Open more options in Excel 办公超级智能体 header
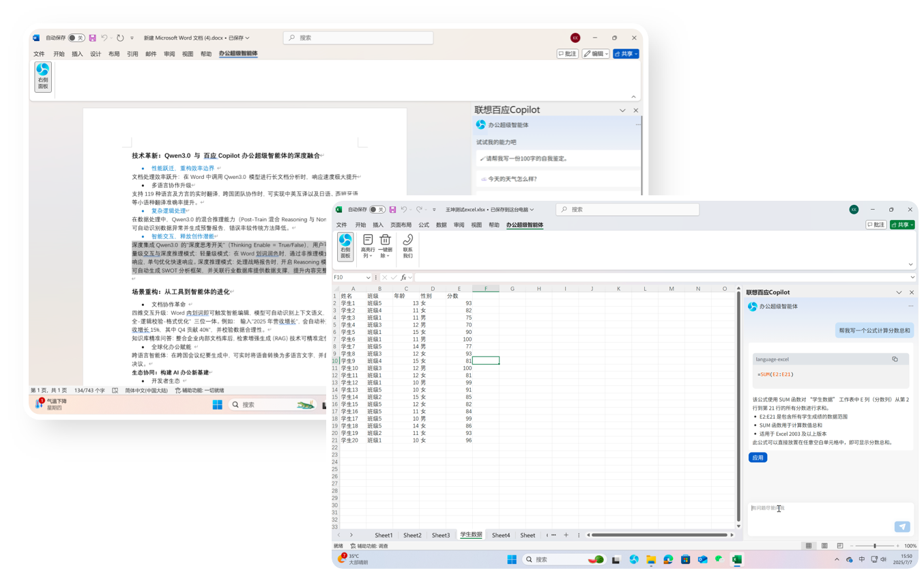The width and height of the screenshot is (924, 575). pyautogui.click(x=910, y=306)
